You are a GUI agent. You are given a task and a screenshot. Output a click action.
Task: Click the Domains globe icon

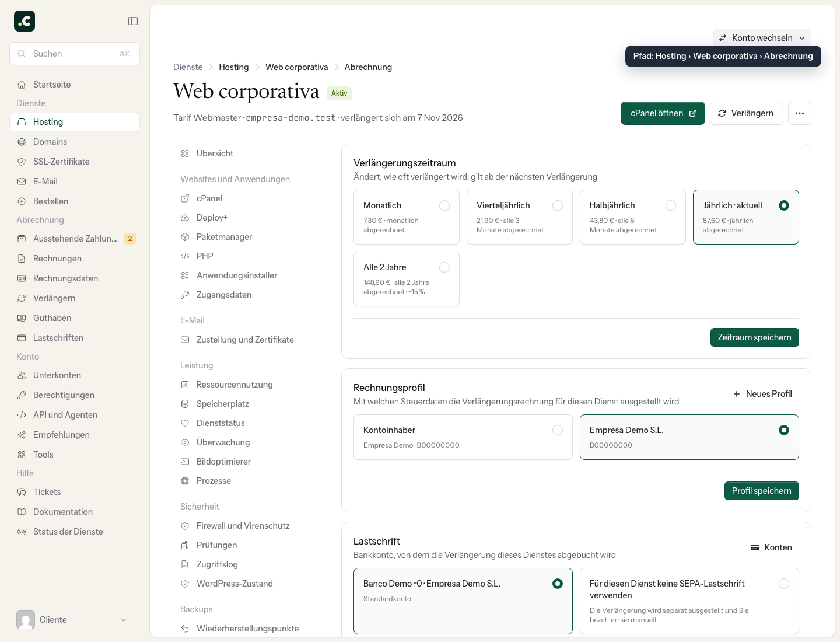22,142
